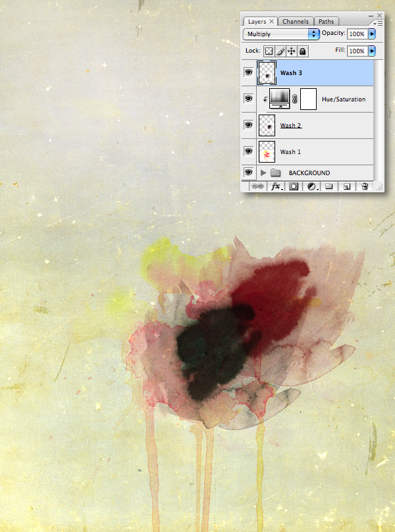
Task: Hide the Wash 1 layer
Action: coord(248,151)
